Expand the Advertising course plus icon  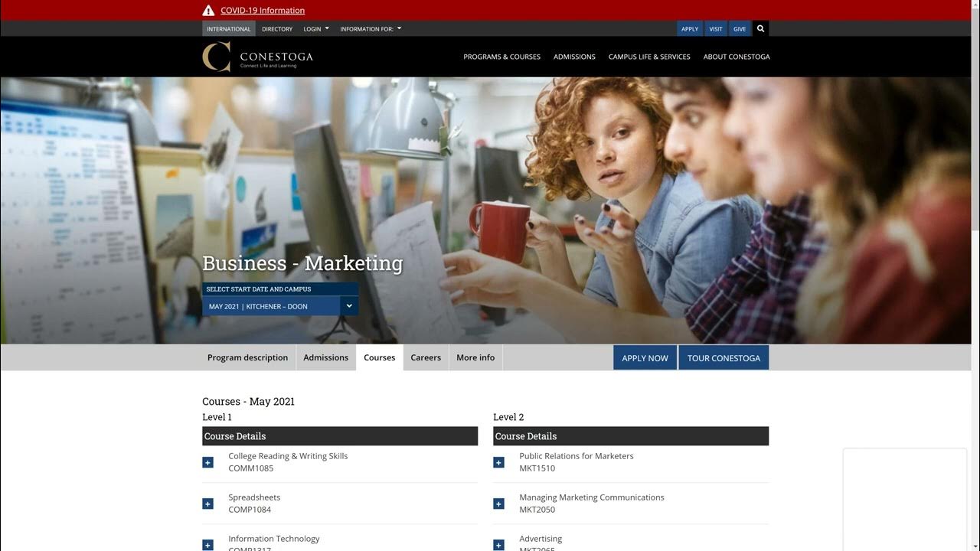tap(498, 545)
